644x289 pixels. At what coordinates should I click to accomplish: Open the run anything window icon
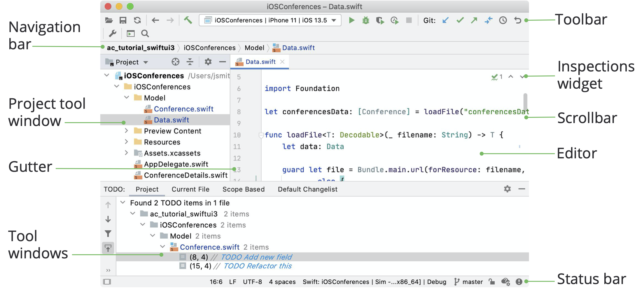point(130,34)
